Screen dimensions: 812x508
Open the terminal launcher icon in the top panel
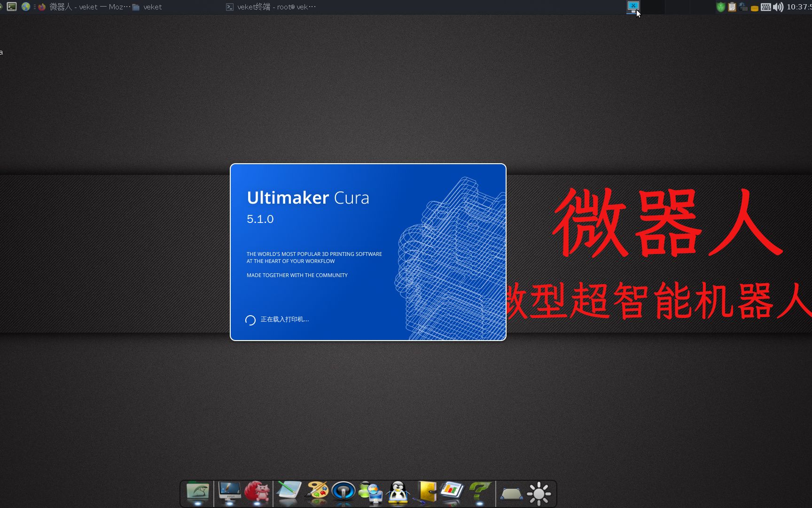(x=12, y=7)
